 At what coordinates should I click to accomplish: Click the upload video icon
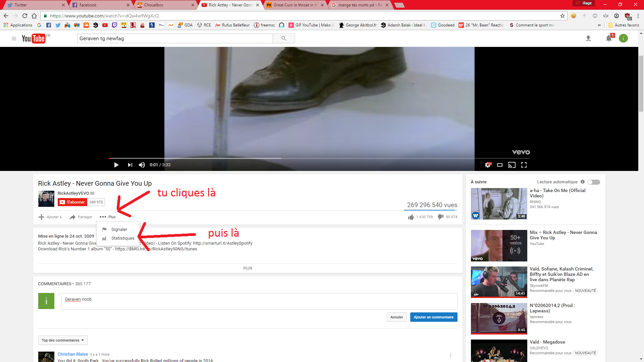point(588,39)
